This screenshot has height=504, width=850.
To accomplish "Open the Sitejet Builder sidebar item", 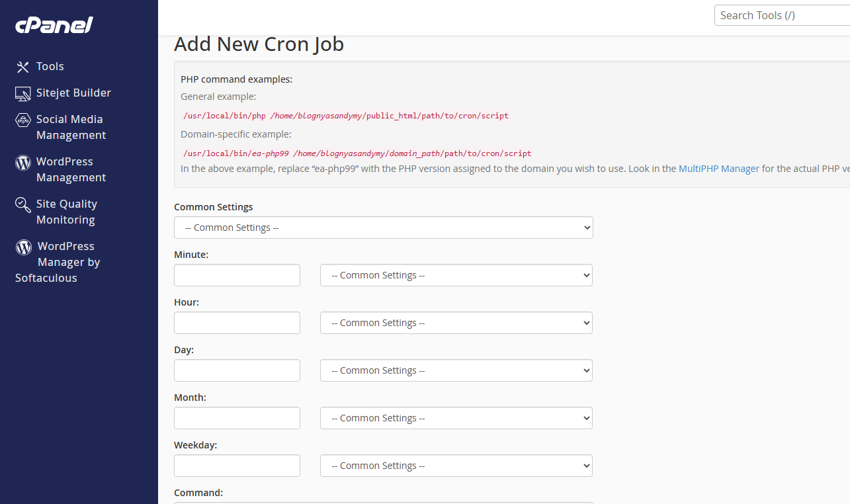I will point(73,93).
